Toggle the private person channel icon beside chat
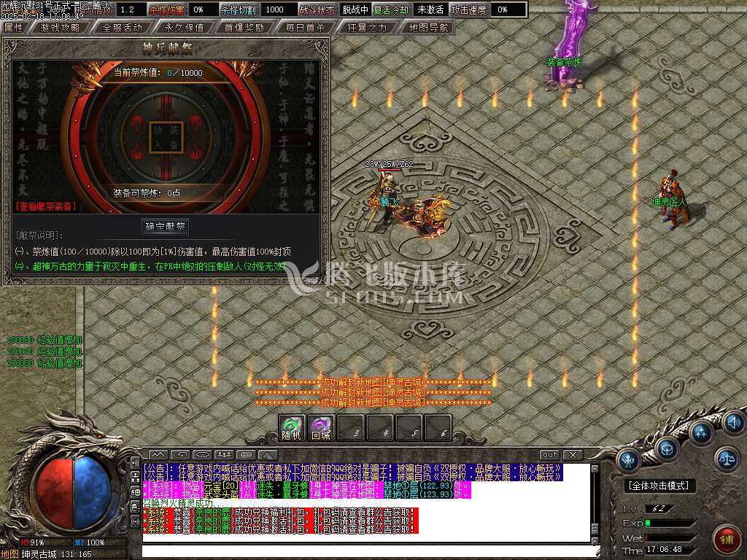This screenshot has height=560, width=747. tap(135, 507)
